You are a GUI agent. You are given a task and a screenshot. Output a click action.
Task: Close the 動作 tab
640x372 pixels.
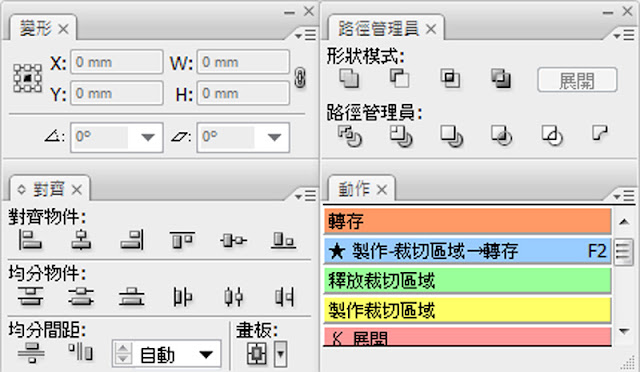382,190
